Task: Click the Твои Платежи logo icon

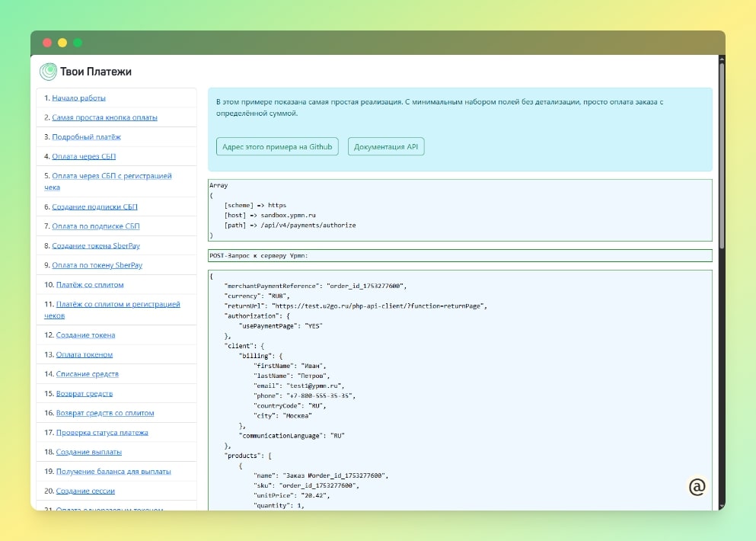Action: tap(48, 72)
